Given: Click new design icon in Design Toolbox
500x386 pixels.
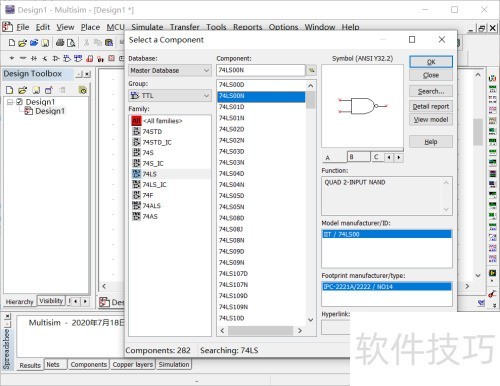Looking at the screenshot, I should 10,90.
